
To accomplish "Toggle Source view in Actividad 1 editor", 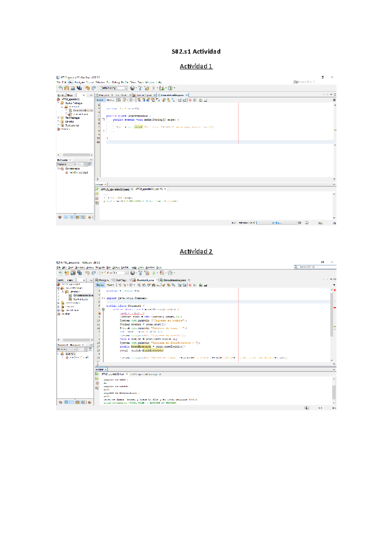I will pyautogui.click(x=100, y=100).
